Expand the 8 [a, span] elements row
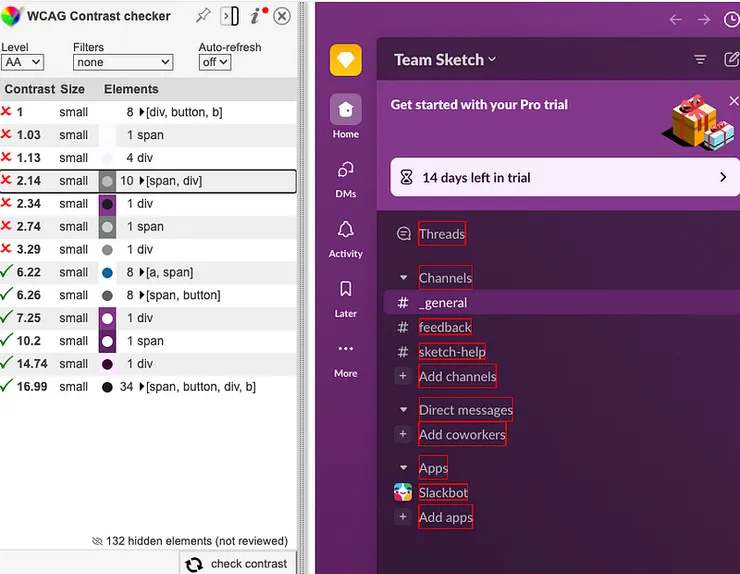The height and width of the screenshot is (574, 740). pos(142,272)
